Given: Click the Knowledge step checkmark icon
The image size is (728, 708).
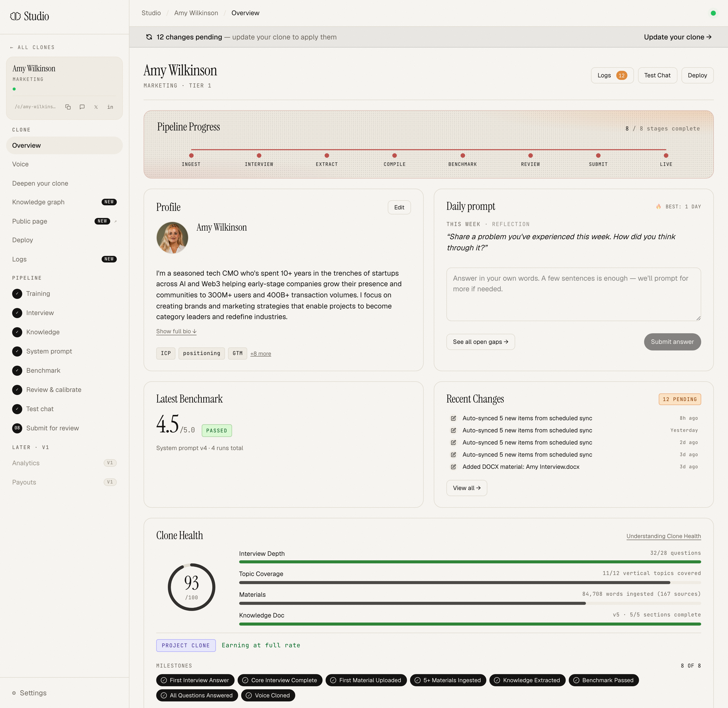Looking at the screenshot, I should pyautogui.click(x=17, y=332).
